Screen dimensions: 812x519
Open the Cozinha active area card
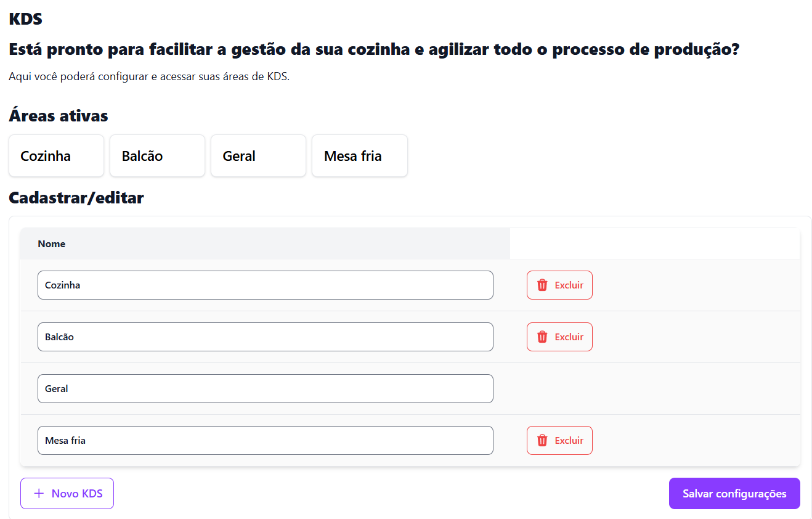tap(56, 156)
